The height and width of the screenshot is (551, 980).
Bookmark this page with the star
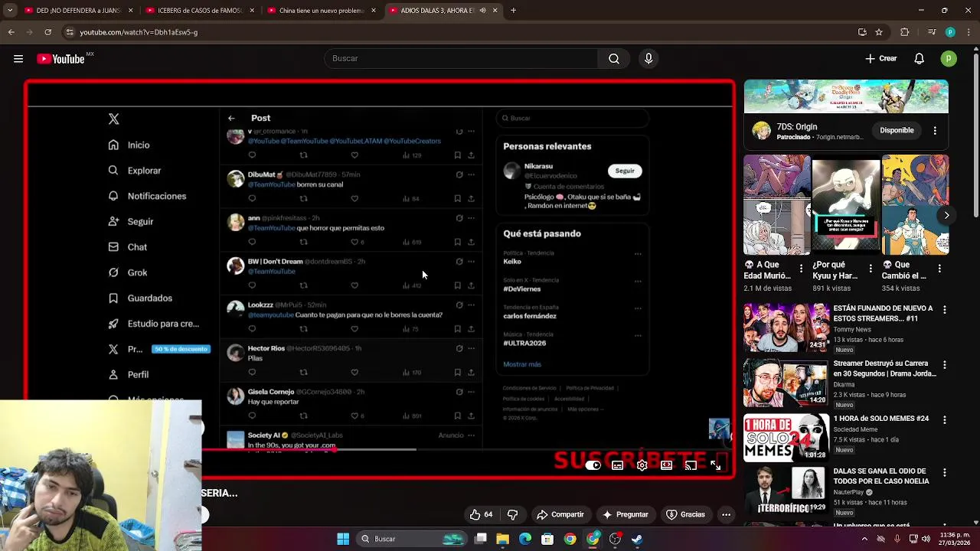tap(879, 32)
